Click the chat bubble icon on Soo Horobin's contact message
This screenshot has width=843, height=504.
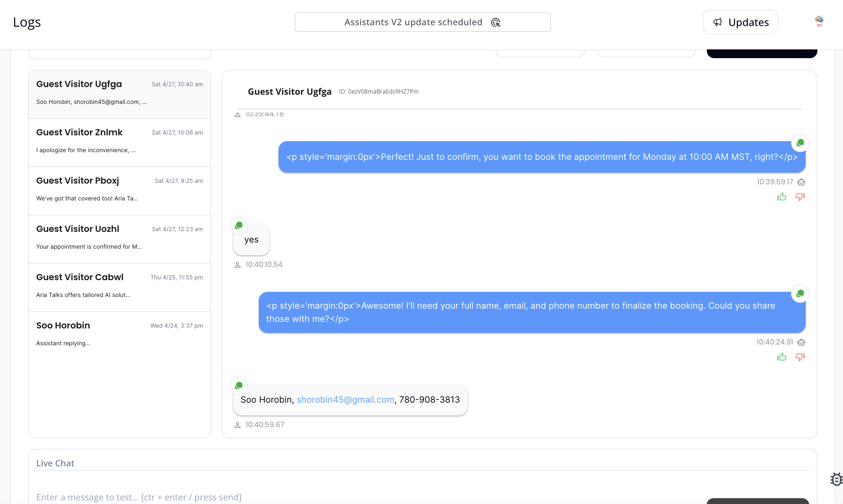(x=238, y=385)
